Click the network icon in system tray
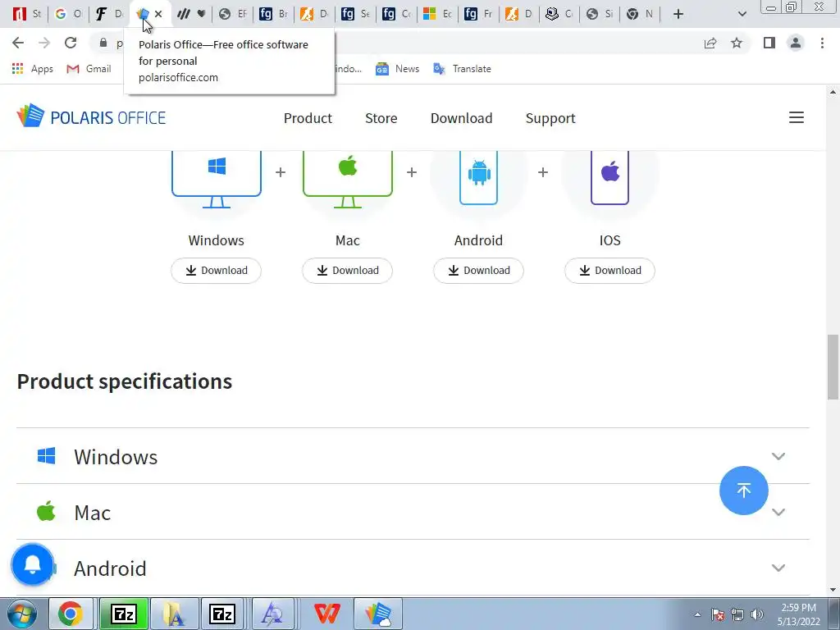 pos(737,614)
